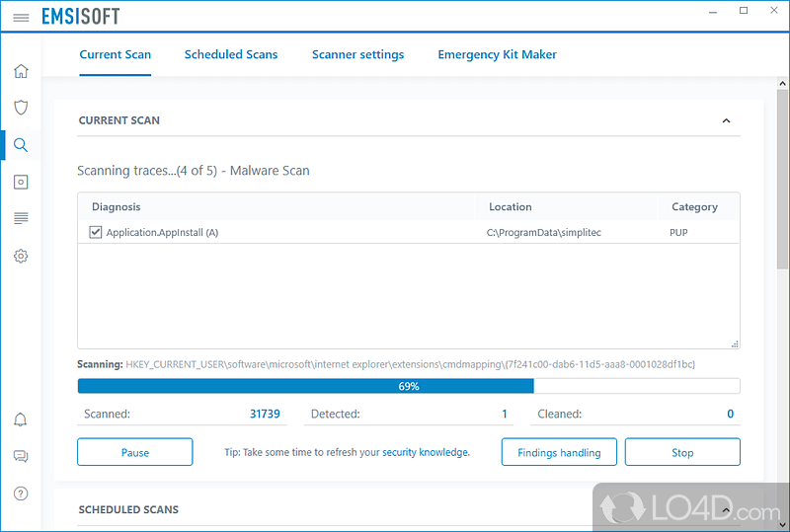Open the hamburger menu next to Emsisoft logo
The image size is (790, 532).
[21, 18]
